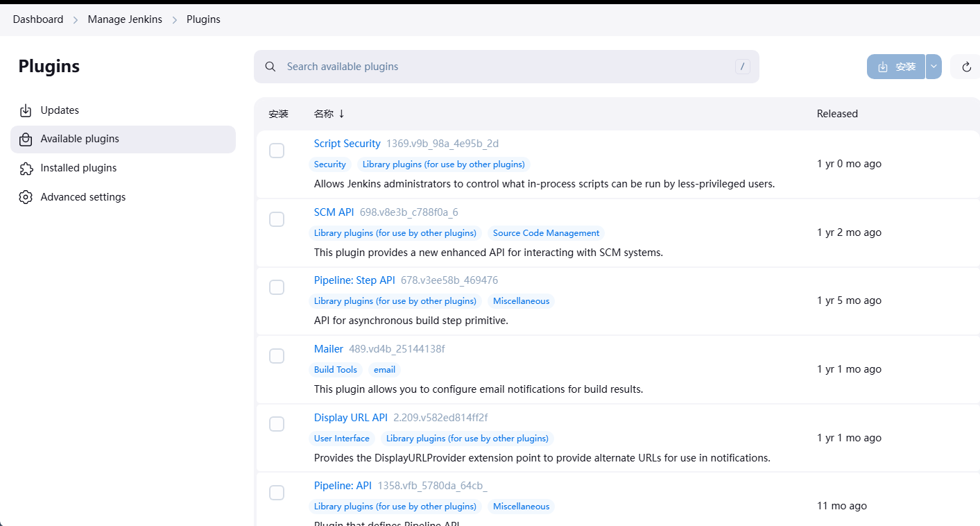The height and width of the screenshot is (526, 980).
Task: Click the 安装 column header
Action: 279,114
